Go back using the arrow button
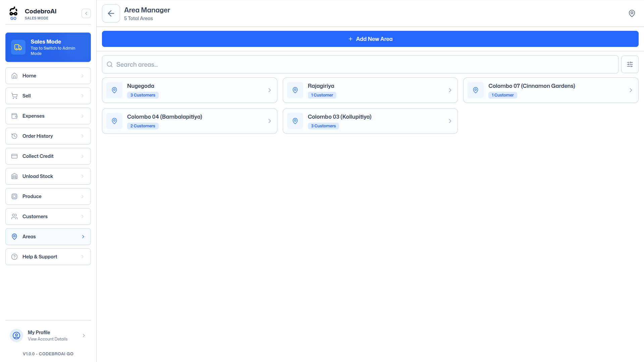 pyautogui.click(x=111, y=13)
